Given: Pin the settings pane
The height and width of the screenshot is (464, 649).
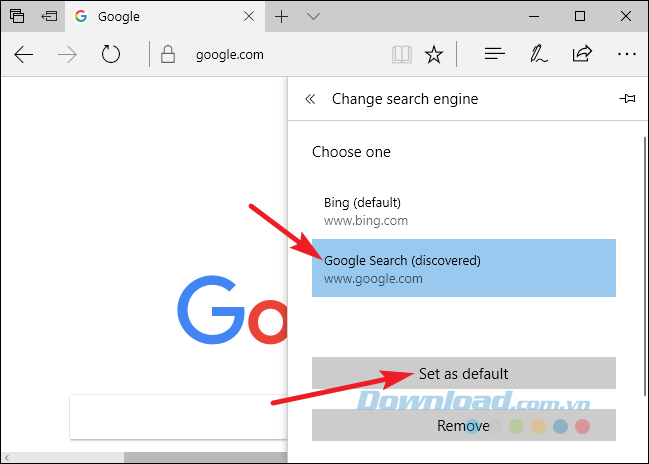Looking at the screenshot, I should pyautogui.click(x=627, y=99).
